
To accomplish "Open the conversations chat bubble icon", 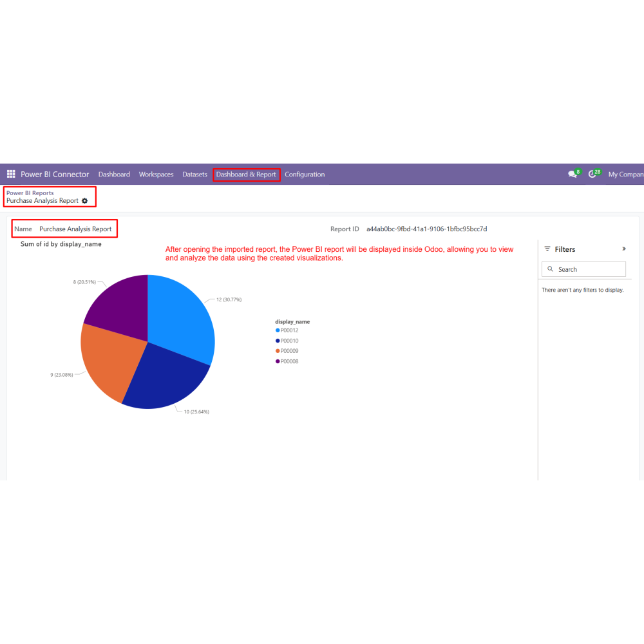I will [x=573, y=174].
